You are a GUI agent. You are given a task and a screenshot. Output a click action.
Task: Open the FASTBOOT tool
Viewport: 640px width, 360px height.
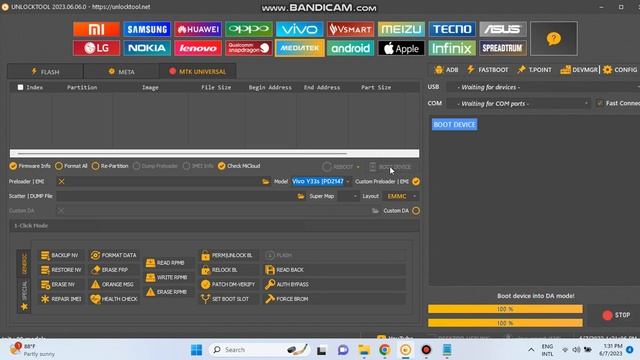point(488,70)
